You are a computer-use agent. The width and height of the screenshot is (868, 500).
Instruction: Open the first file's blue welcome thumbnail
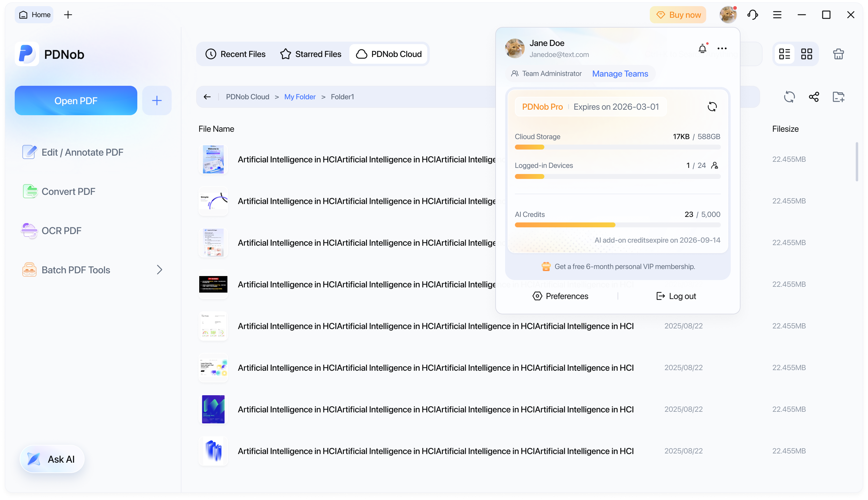[x=213, y=159]
